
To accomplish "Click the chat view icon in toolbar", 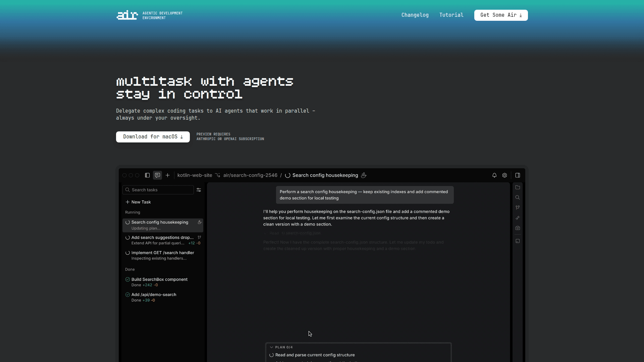I will (157, 175).
